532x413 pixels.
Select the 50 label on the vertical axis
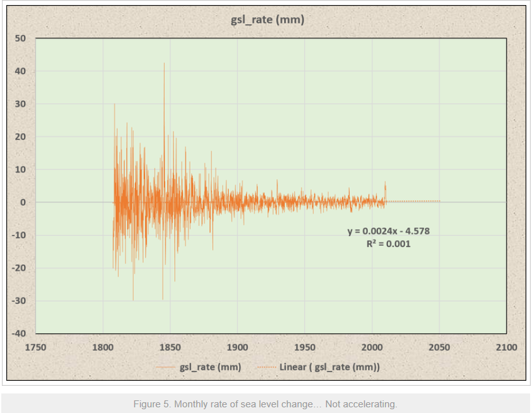click(x=20, y=39)
